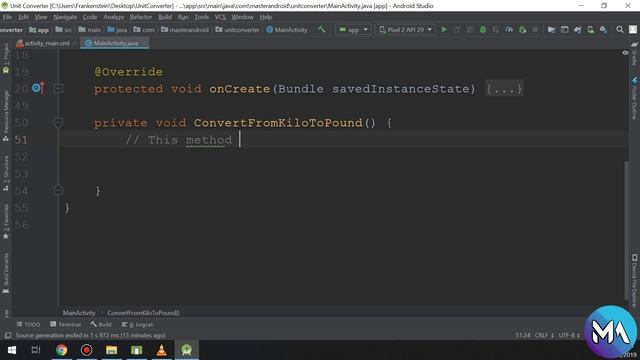Click the Make Project hammer icon
This screenshot has height=360, width=640.
click(x=322, y=29)
